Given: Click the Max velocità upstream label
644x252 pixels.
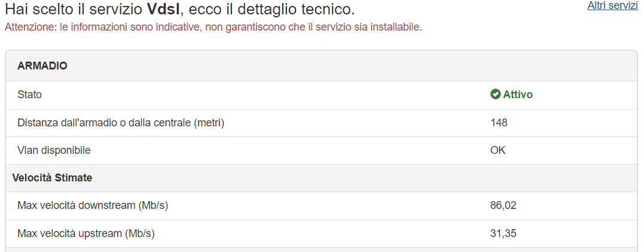Looking at the screenshot, I should (86, 233).
